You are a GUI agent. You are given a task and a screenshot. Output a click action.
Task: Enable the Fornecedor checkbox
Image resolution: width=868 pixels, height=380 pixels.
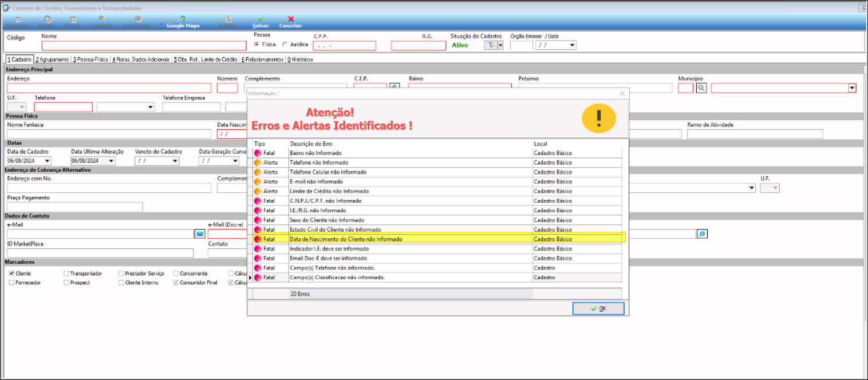point(11,283)
